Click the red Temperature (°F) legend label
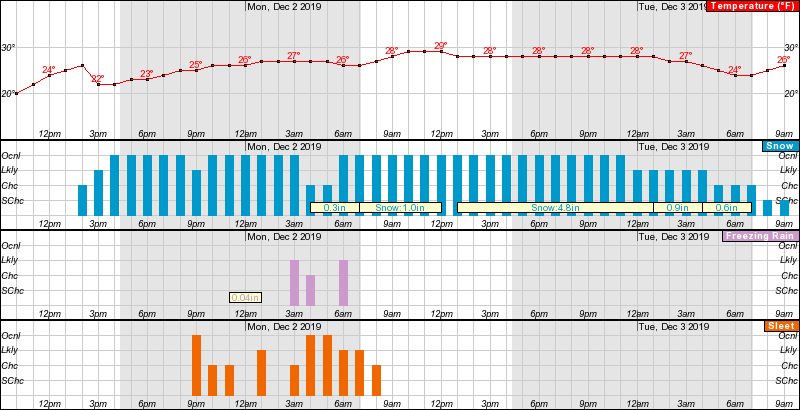Image resolution: width=800 pixels, height=410 pixels. (752, 7)
